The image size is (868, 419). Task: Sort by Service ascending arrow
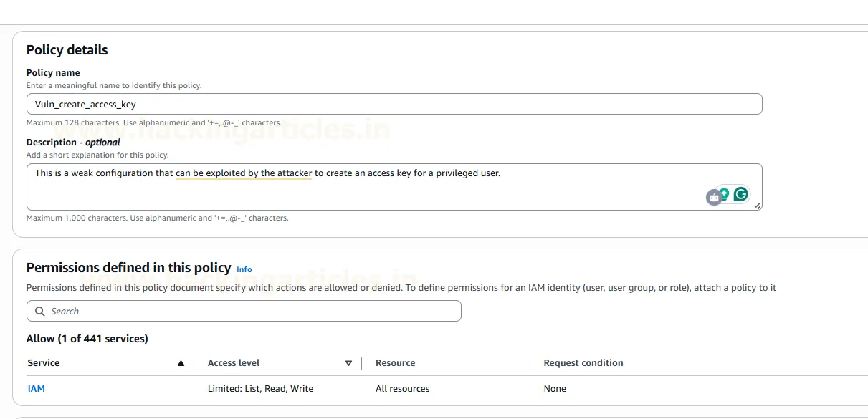181,363
